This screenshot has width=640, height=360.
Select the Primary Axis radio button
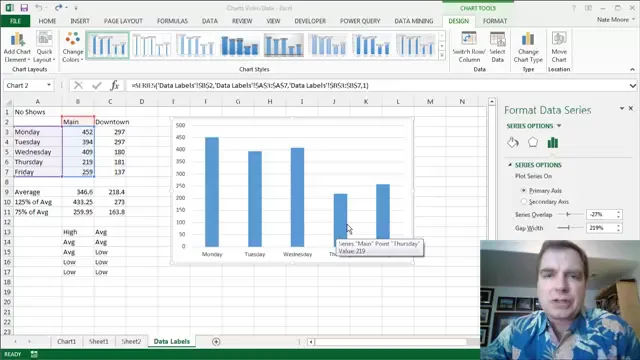[524, 191]
